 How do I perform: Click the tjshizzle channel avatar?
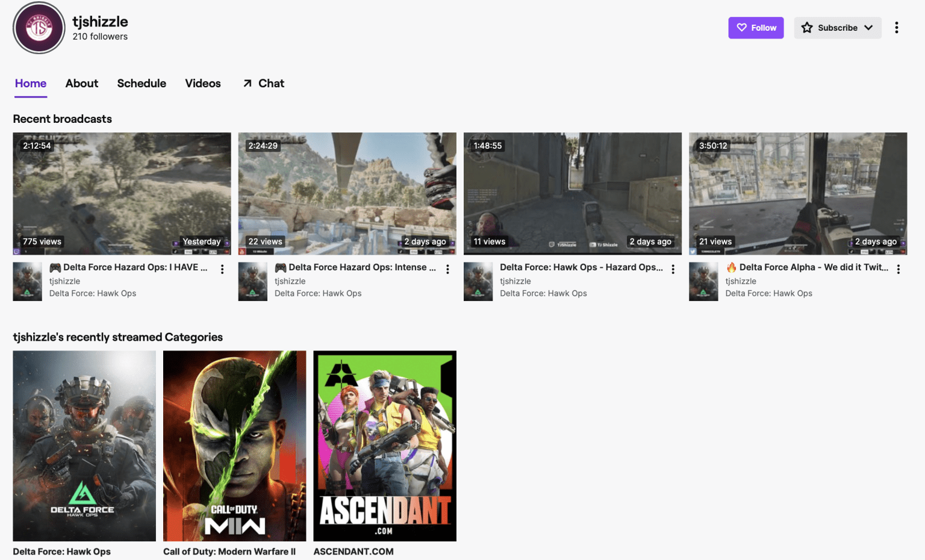tap(39, 28)
